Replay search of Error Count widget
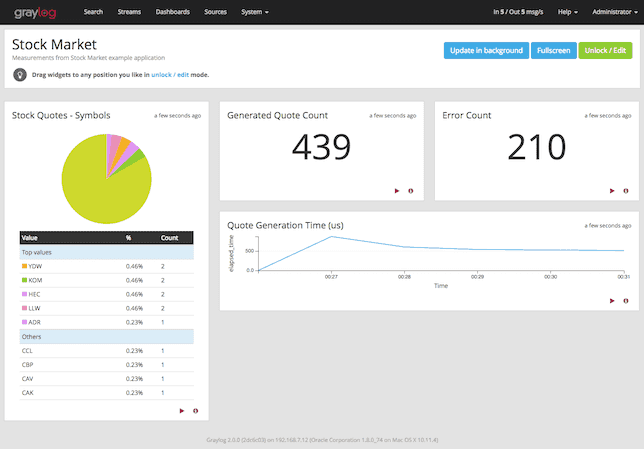644x449 pixels. (x=612, y=191)
